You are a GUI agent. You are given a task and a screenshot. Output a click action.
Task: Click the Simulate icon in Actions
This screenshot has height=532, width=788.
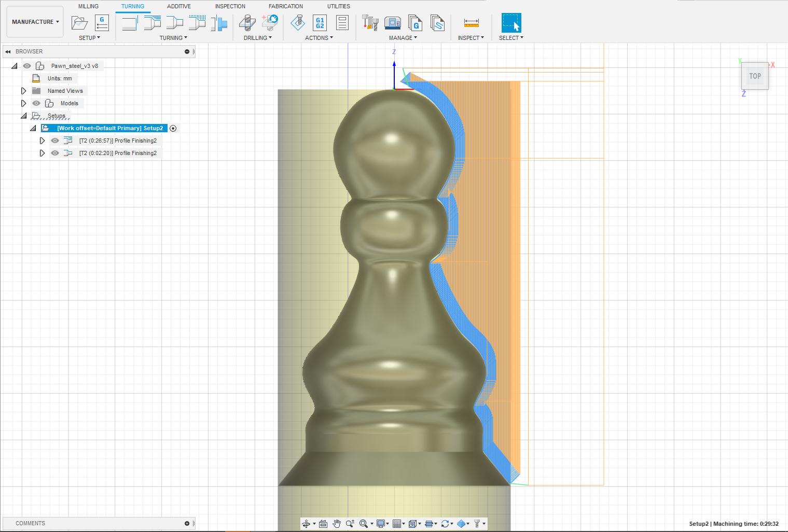298,22
